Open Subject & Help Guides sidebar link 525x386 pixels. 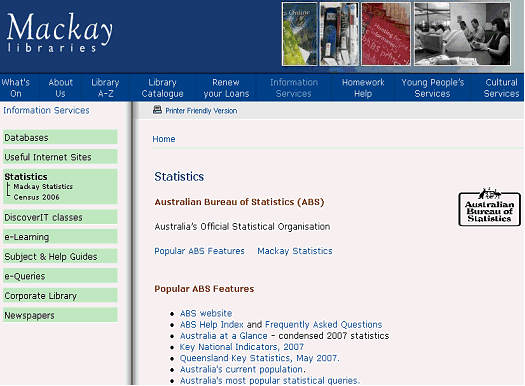tap(60, 256)
